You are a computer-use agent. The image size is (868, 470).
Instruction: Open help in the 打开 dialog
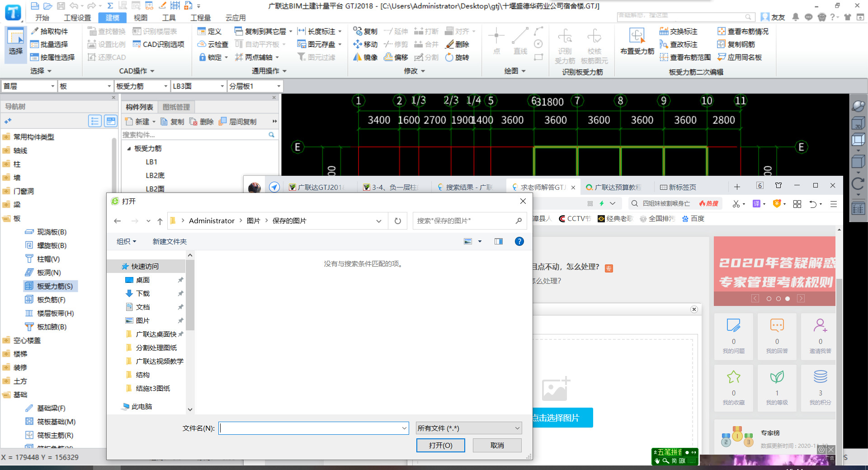(519, 241)
